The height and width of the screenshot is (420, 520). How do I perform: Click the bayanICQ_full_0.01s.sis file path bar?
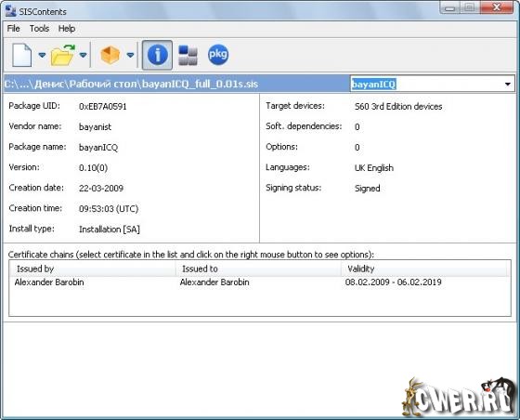coord(175,84)
